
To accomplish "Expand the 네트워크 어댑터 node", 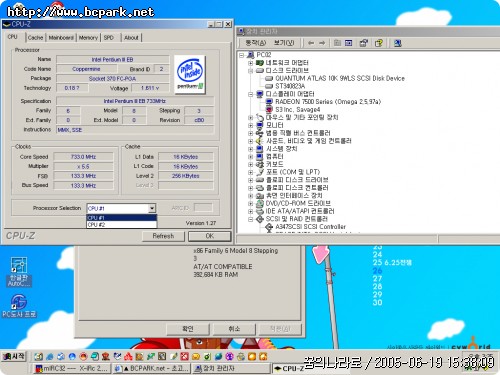I will tap(250, 63).
